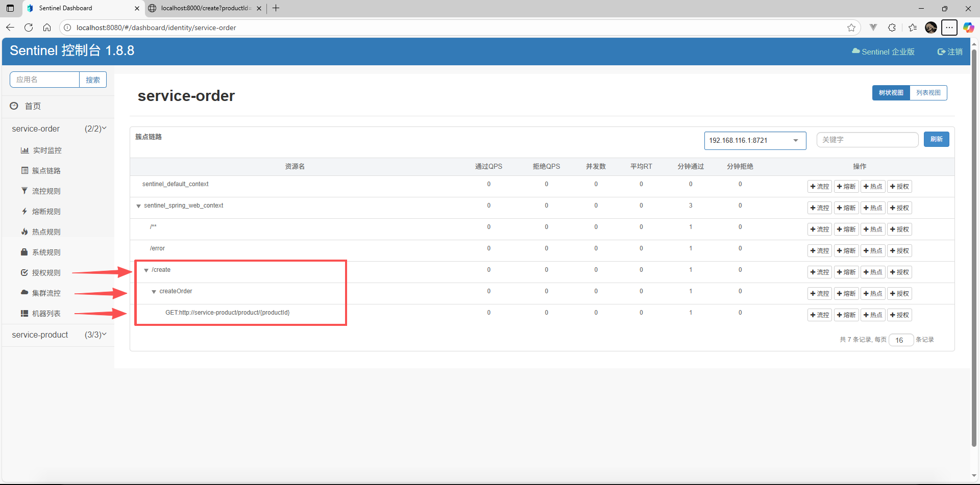Click the 注销 logout icon

pyautogui.click(x=942, y=52)
